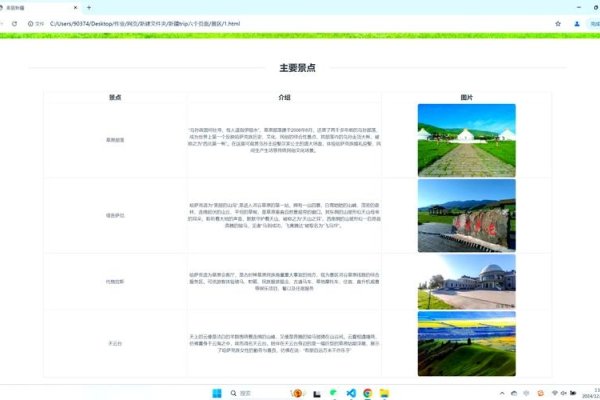Click the attraction name beside the domed building
Viewport: 600px width, 400px height.
115,282
